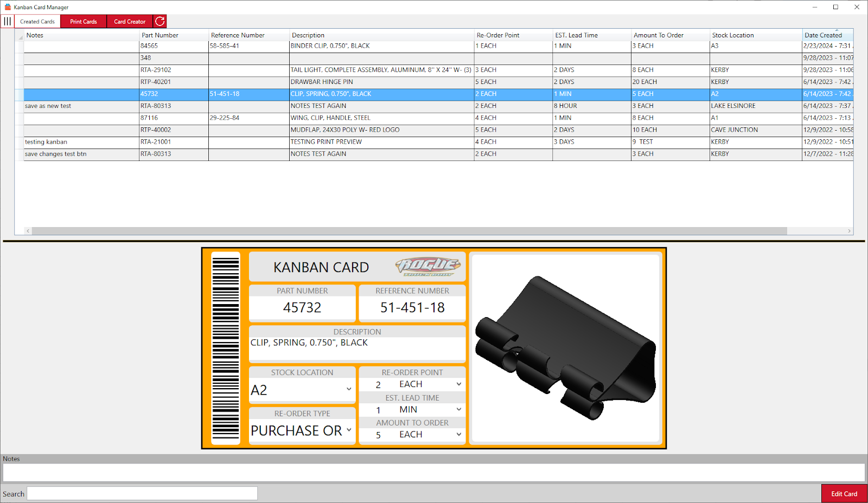Click the Search input field
Screen dimensions: 868x503
point(142,493)
